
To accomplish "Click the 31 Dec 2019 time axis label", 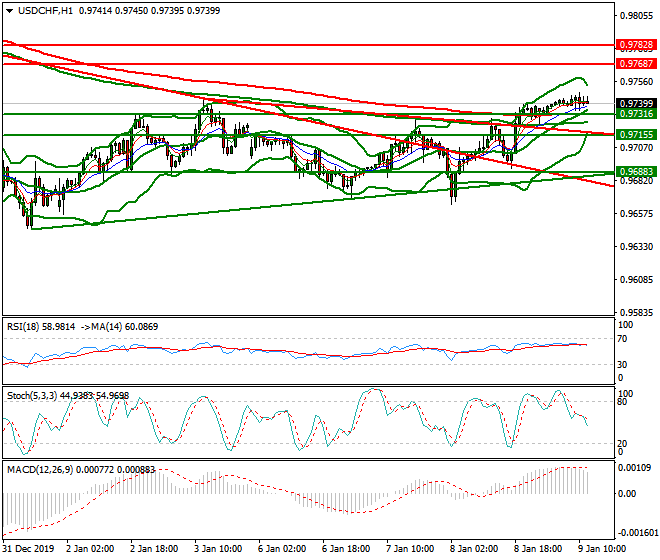I will pos(28,549).
